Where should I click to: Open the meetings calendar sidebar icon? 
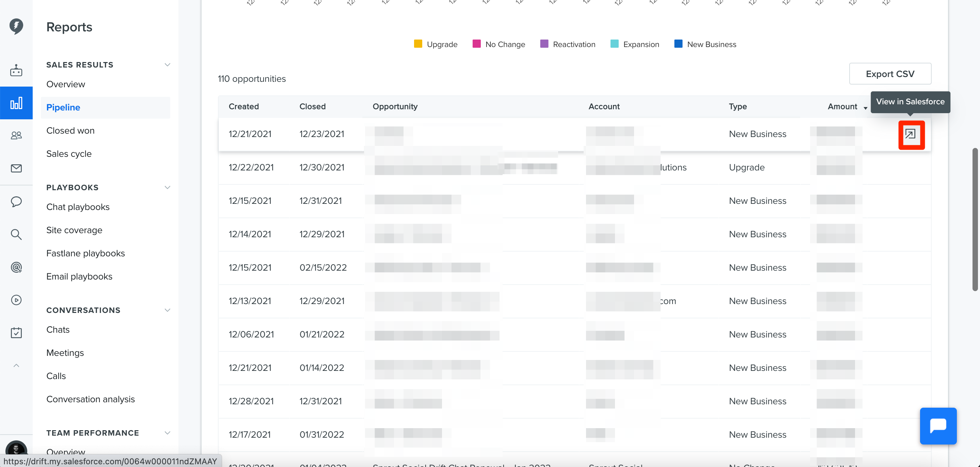(x=16, y=333)
